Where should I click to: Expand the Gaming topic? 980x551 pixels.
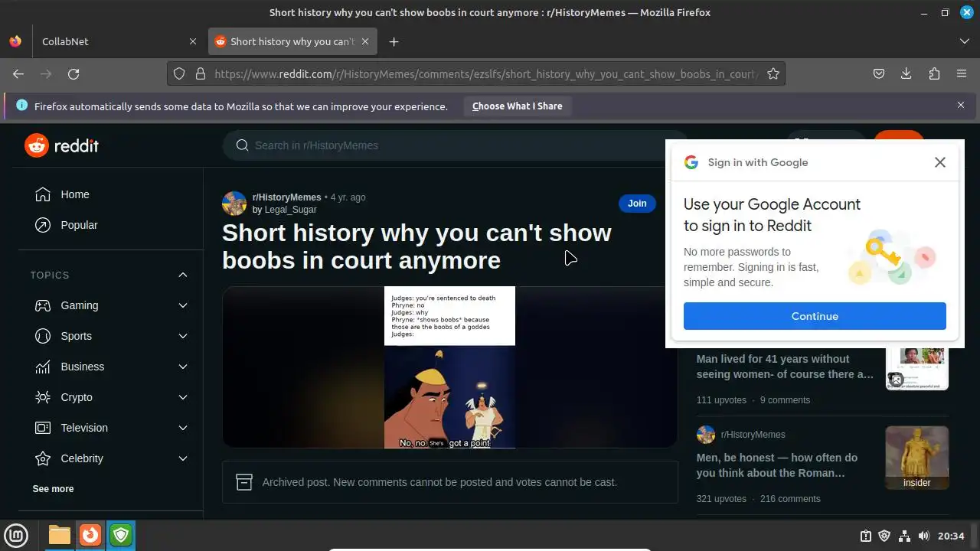click(183, 305)
